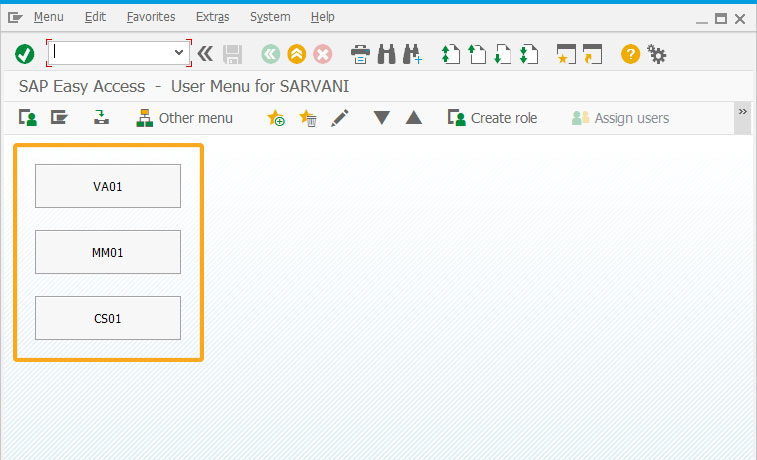This screenshot has height=460, width=757.
Task: Open the Menu menu
Action: click(x=48, y=17)
